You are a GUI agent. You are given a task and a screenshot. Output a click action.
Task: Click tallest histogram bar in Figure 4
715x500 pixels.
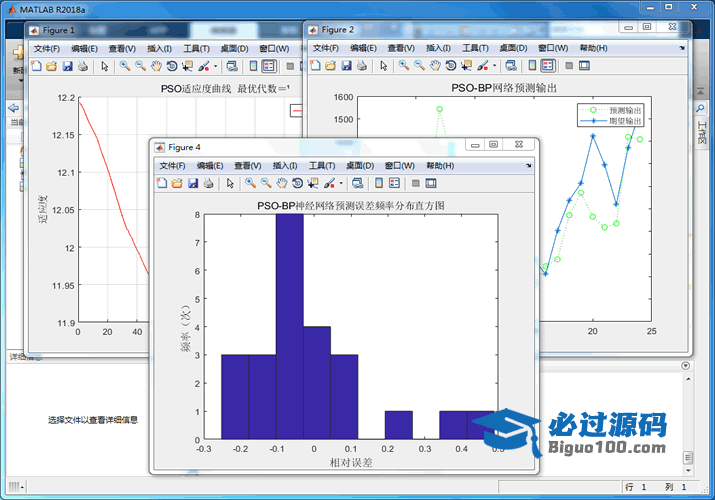tap(290, 327)
